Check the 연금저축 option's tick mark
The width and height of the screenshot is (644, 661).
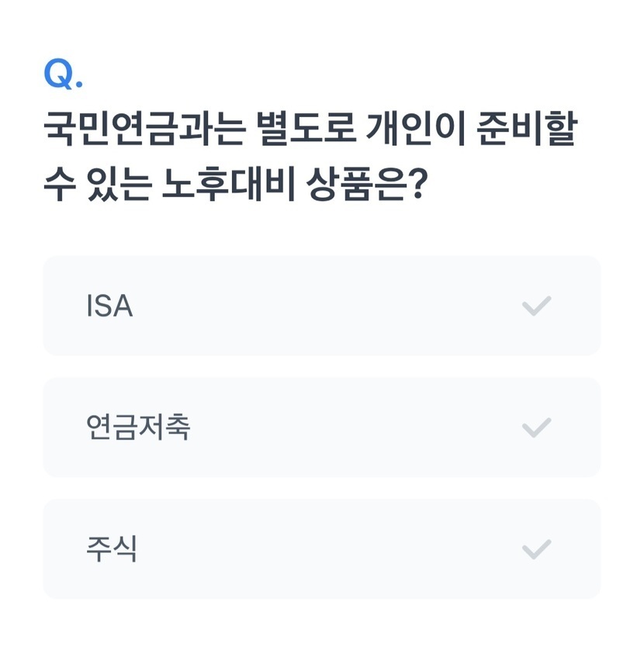pyautogui.click(x=536, y=427)
